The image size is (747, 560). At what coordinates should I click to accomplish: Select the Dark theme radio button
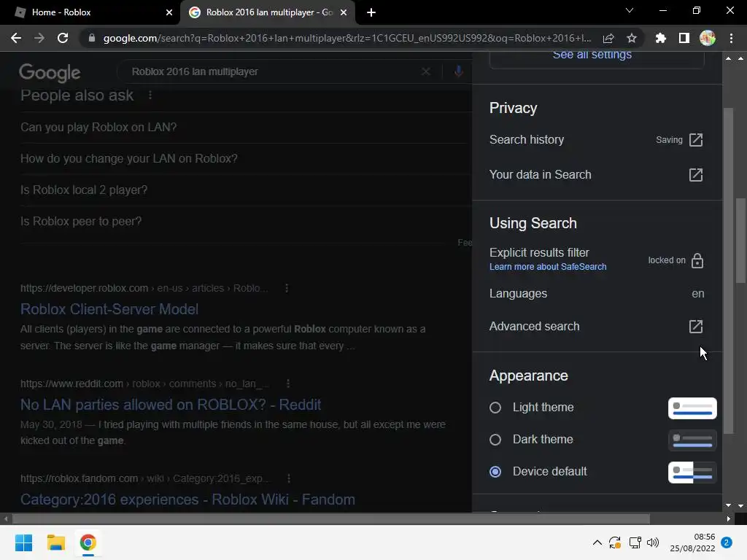(x=495, y=440)
